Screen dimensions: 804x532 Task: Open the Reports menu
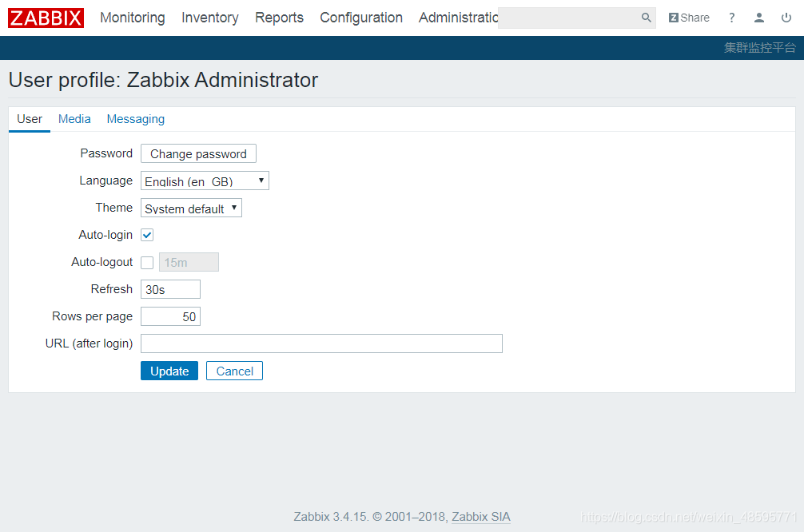click(279, 18)
